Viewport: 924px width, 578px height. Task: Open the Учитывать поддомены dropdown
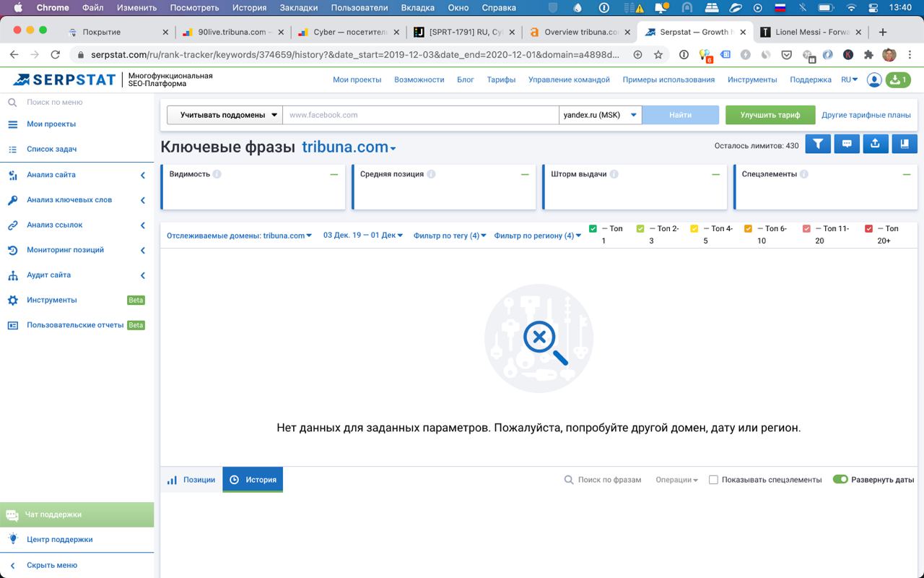pos(225,115)
